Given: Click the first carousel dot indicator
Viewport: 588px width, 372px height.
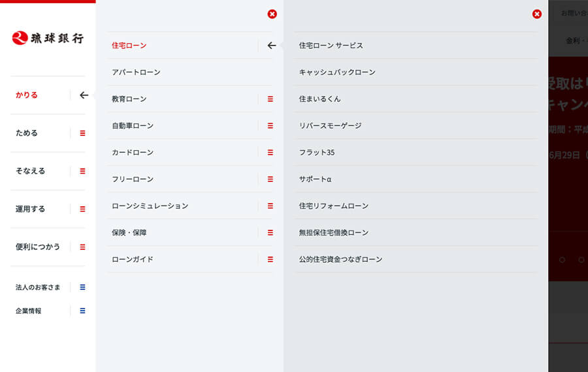Looking at the screenshot, I should (562, 260).
